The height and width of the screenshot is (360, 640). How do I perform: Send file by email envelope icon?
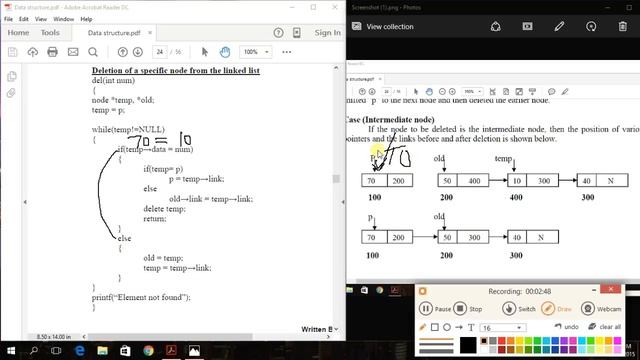[73, 52]
